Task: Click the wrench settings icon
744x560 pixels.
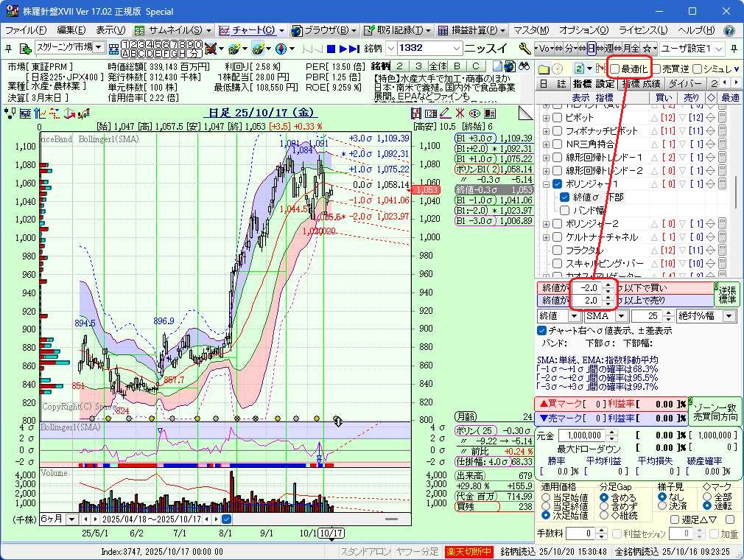Action: [524, 49]
